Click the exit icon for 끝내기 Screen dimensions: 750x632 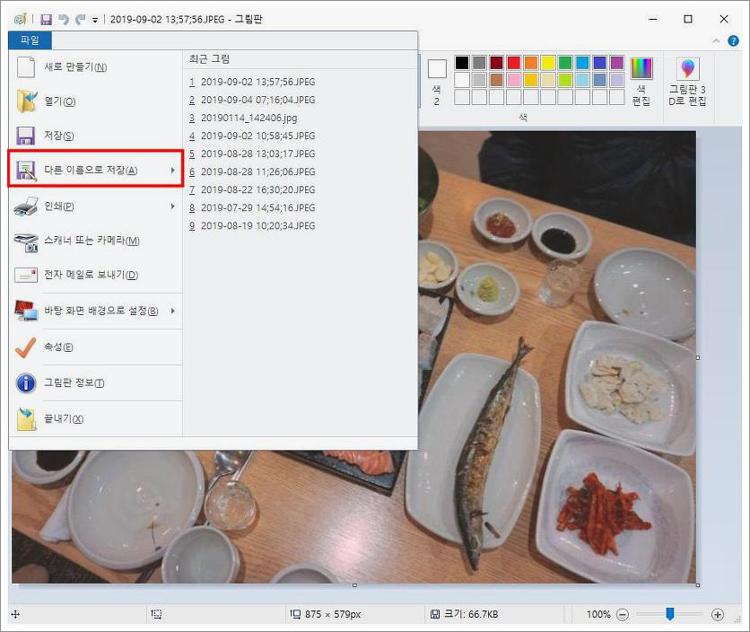point(26,419)
